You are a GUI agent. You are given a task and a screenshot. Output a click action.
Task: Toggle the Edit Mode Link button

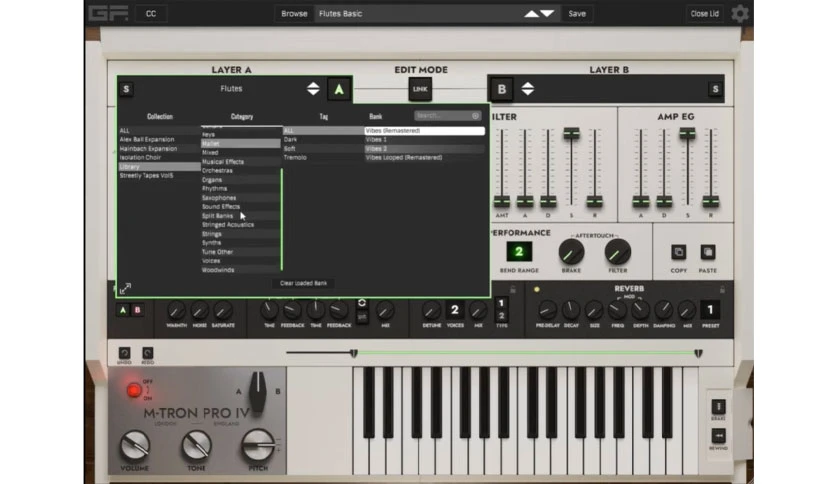point(420,89)
